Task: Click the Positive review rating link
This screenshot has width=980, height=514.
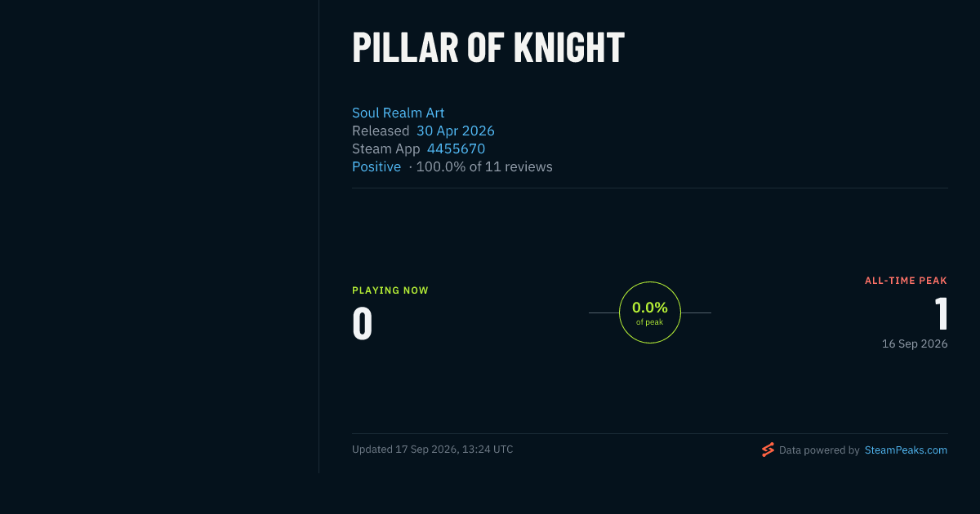Action: (x=376, y=166)
